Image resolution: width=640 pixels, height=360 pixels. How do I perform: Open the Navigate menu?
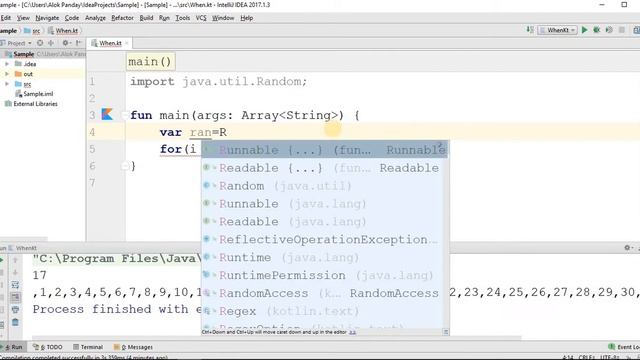tap(47, 18)
